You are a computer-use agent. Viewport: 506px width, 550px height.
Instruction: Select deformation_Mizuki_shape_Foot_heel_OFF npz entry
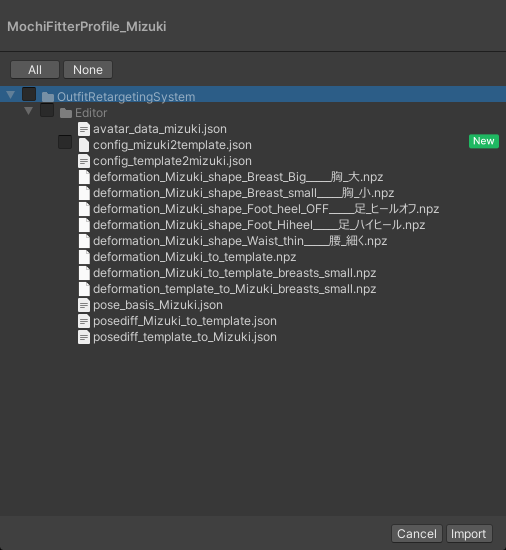(x=266, y=209)
